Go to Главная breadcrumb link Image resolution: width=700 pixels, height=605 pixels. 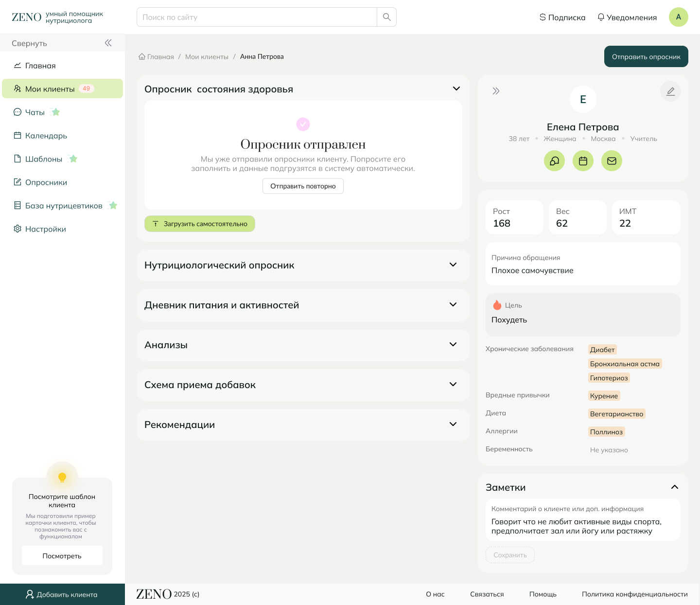pos(160,57)
